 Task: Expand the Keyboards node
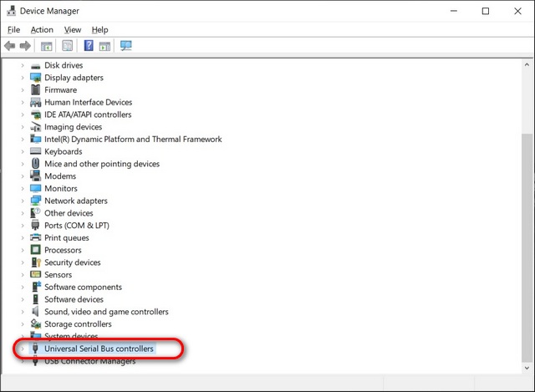23,151
